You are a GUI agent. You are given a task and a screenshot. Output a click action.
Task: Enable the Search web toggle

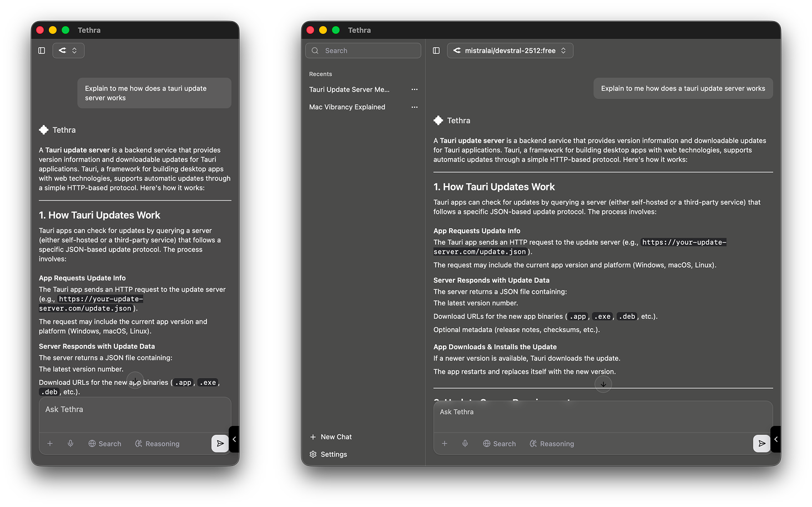click(x=499, y=443)
